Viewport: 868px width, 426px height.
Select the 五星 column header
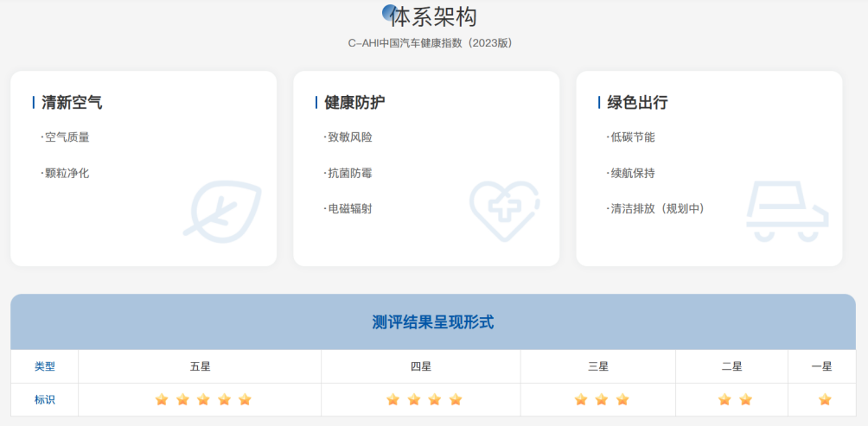click(200, 366)
